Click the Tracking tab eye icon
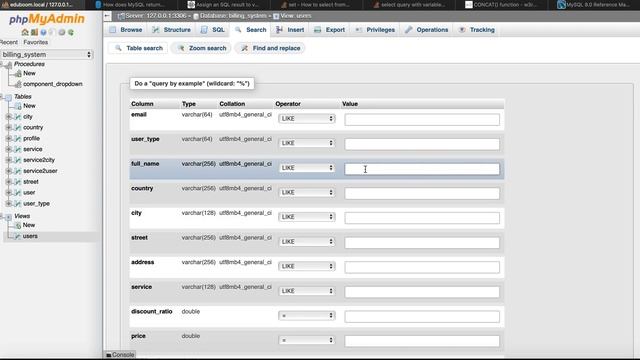Screen dimensions: 640x360 (462, 30)
